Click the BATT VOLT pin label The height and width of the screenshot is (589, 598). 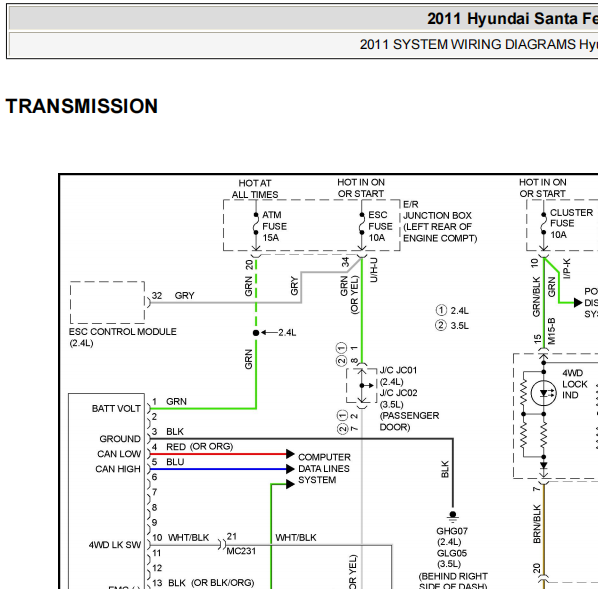pyautogui.click(x=116, y=409)
